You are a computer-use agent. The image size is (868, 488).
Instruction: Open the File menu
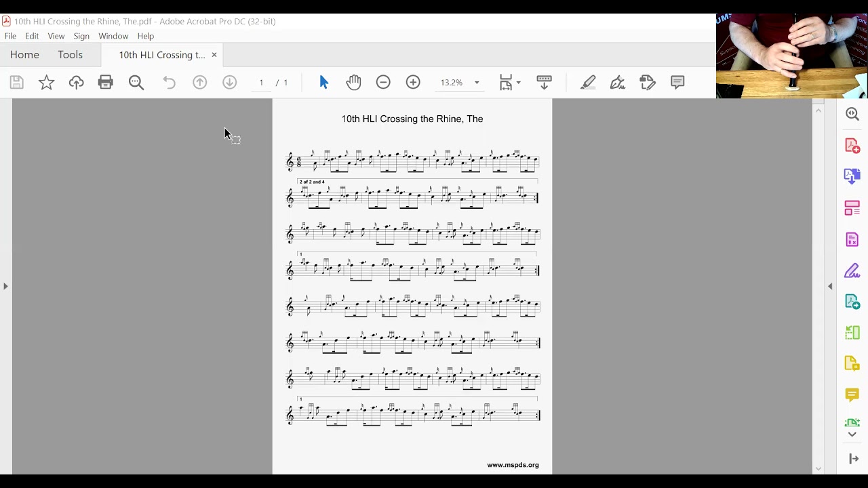click(x=10, y=36)
